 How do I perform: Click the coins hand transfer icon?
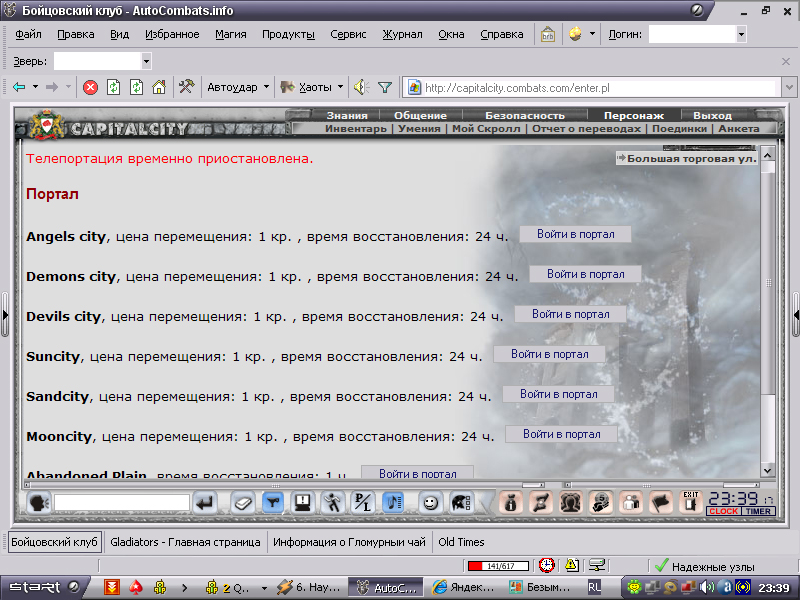(601, 503)
